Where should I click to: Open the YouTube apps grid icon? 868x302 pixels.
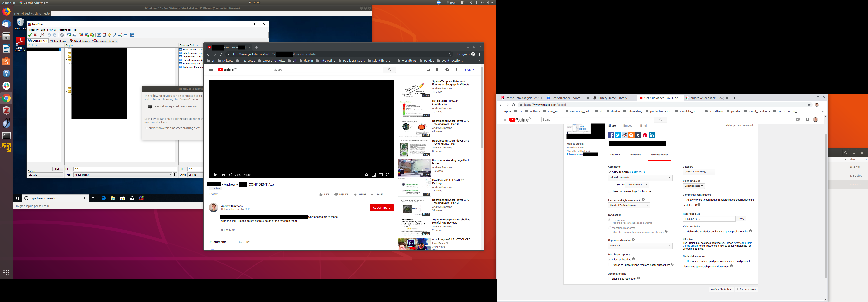[x=438, y=70]
